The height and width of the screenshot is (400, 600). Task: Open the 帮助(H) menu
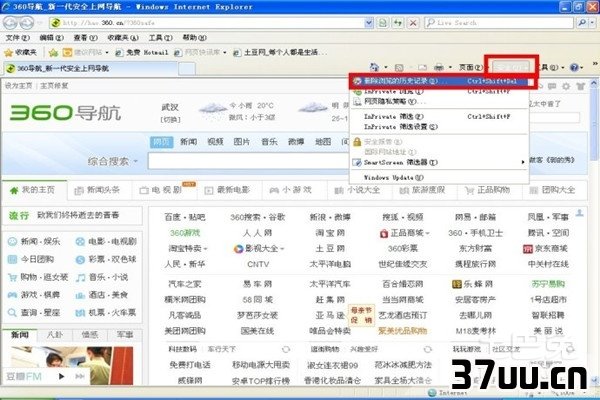click(194, 38)
